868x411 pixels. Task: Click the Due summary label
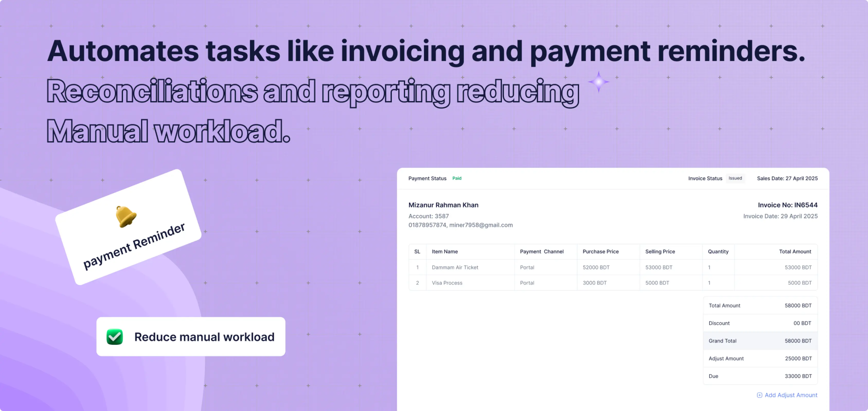(713, 376)
